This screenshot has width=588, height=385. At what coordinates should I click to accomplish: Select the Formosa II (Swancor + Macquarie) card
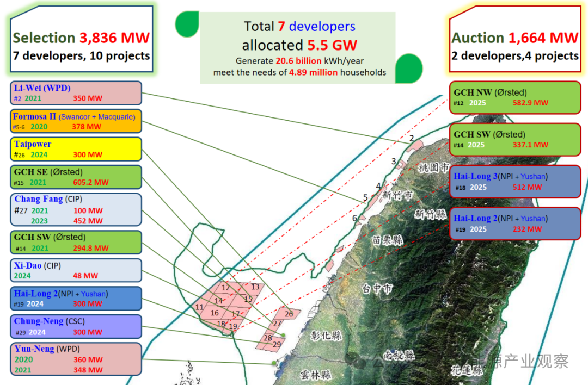[x=76, y=121]
